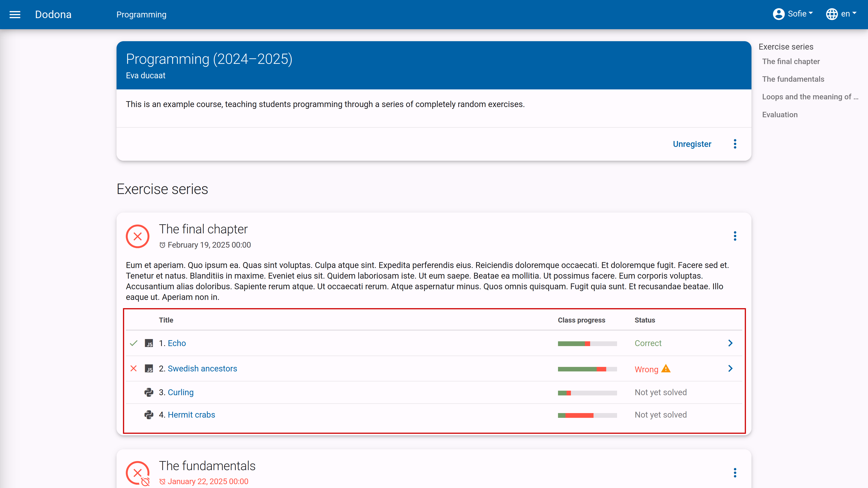Open the hamburger navigation menu
The height and width of the screenshot is (488, 868).
[x=15, y=14]
